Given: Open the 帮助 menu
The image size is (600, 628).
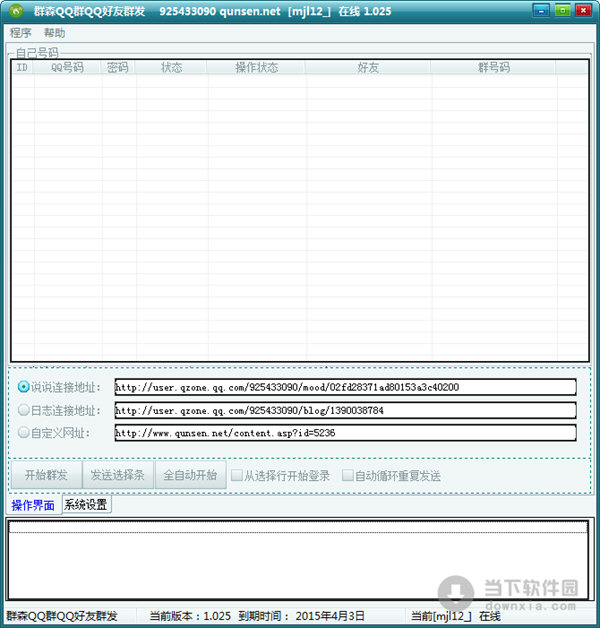Looking at the screenshot, I should tap(54, 33).
